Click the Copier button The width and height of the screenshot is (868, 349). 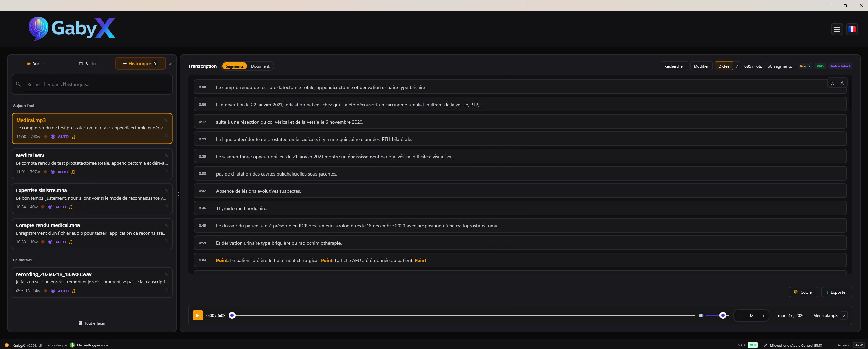pos(803,292)
